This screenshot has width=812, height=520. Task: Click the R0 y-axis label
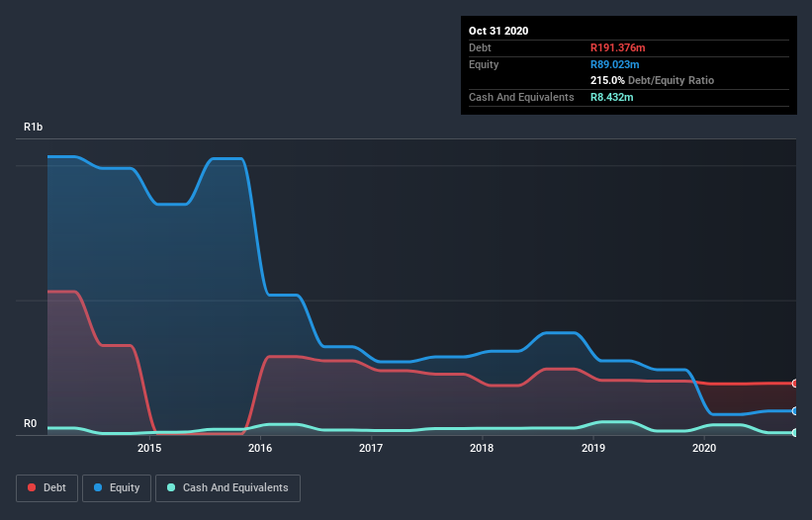(x=30, y=424)
